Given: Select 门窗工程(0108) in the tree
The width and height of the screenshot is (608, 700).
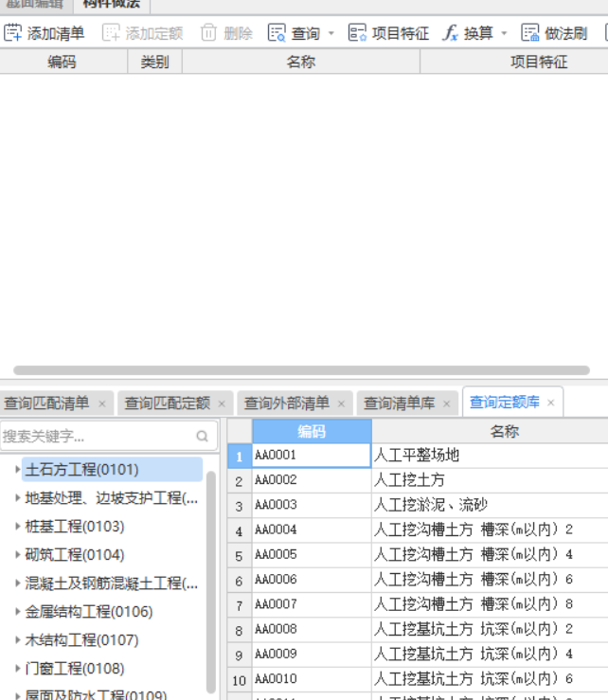Looking at the screenshot, I should [x=75, y=669].
